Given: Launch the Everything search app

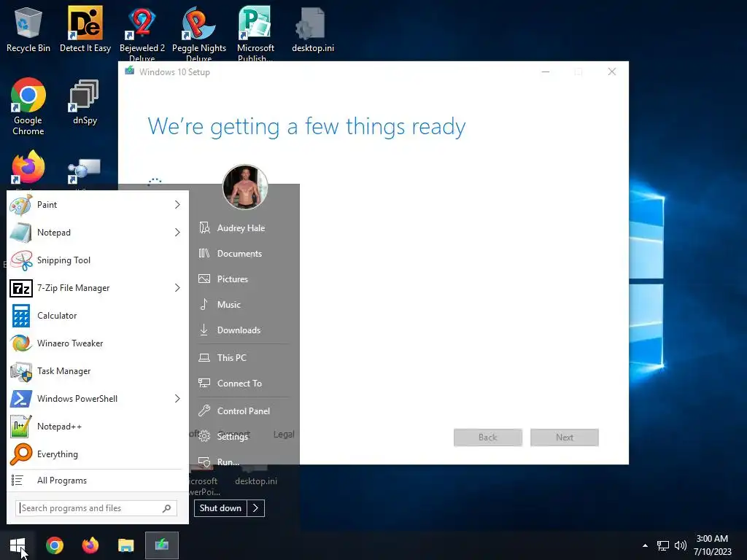Looking at the screenshot, I should coord(98,454).
